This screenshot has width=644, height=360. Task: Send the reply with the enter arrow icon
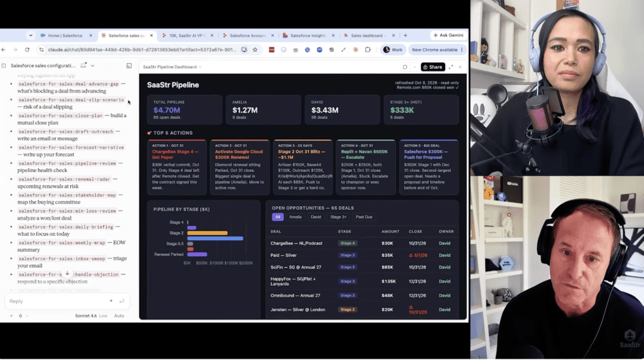coord(122,301)
